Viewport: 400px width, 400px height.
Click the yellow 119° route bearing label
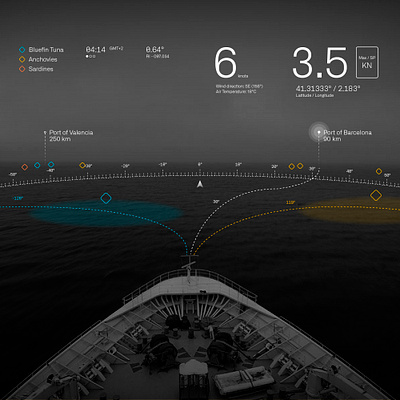coord(290,202)
